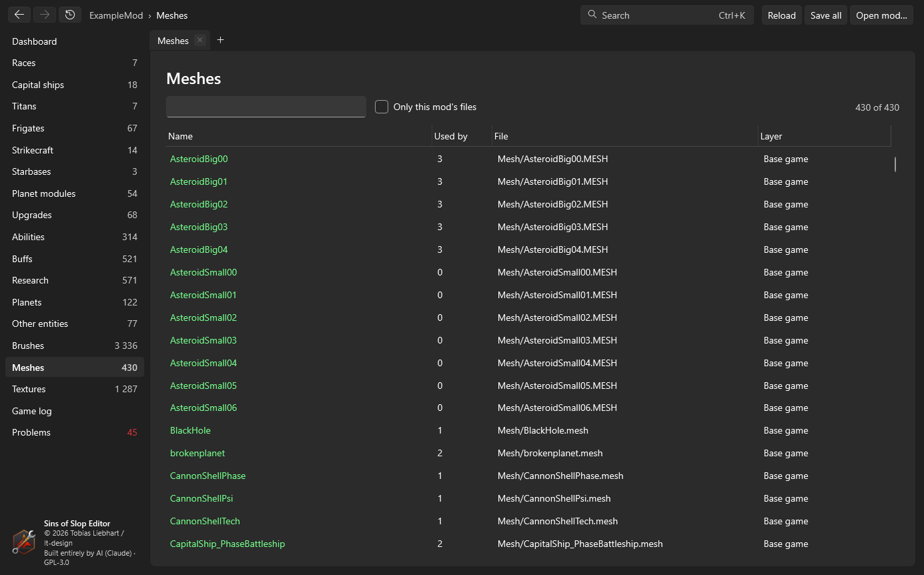Open the AsteroidBig00 mesh link
924x575 pixels.
pos(199,159)
